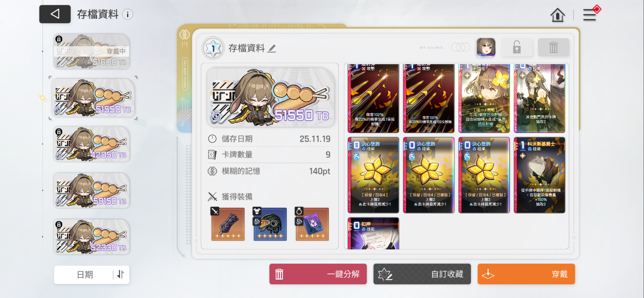Open the info icon beside 存檔資料

point(128,14)
